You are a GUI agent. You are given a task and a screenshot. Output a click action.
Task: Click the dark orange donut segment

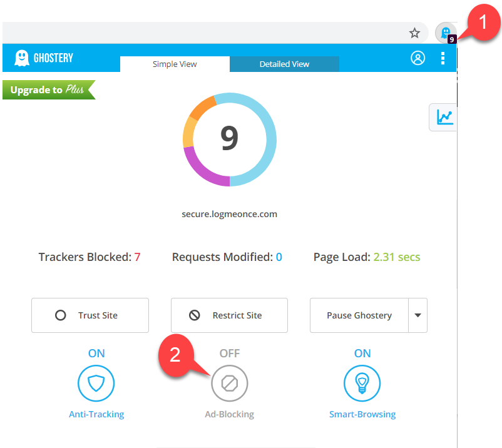(202, 108)
